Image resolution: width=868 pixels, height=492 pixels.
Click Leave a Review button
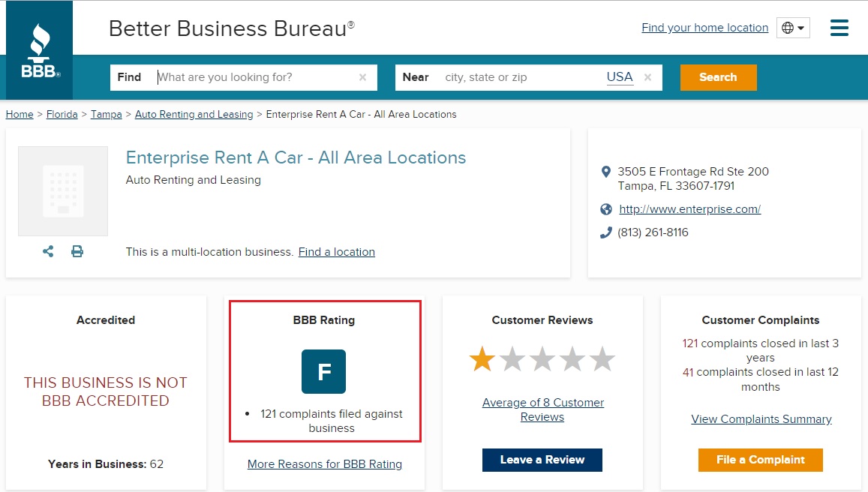coord(542,460)
